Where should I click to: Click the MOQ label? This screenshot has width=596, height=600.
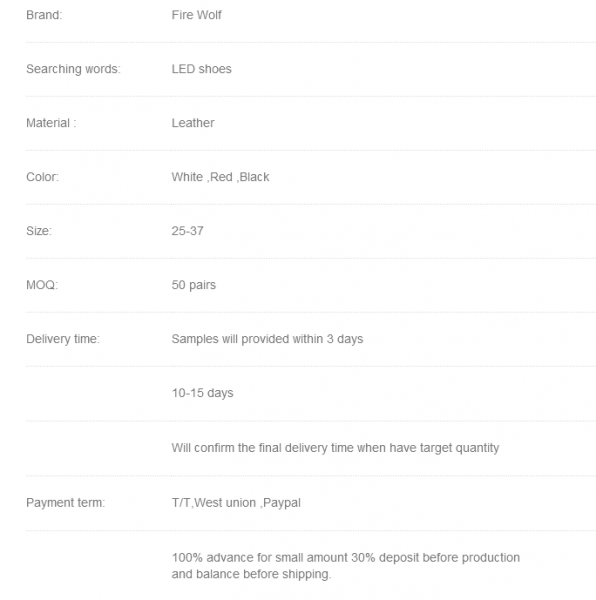coord(42,285)
